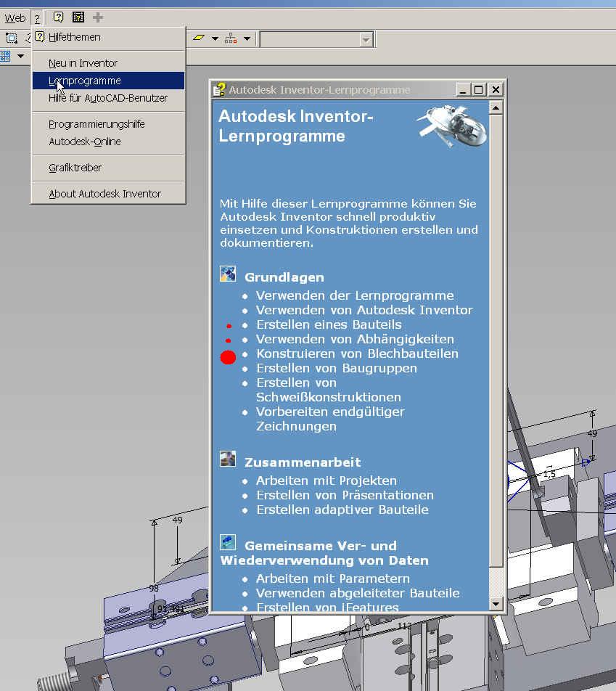Click the yellow parallelogram plane icon

pyautogui.click(x=199, y=38)
